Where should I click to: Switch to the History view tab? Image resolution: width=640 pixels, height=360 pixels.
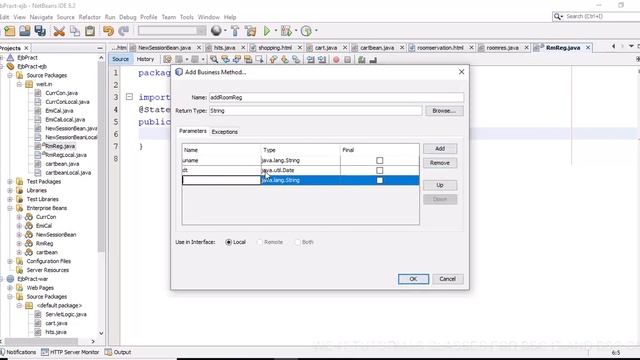[145, 59]
